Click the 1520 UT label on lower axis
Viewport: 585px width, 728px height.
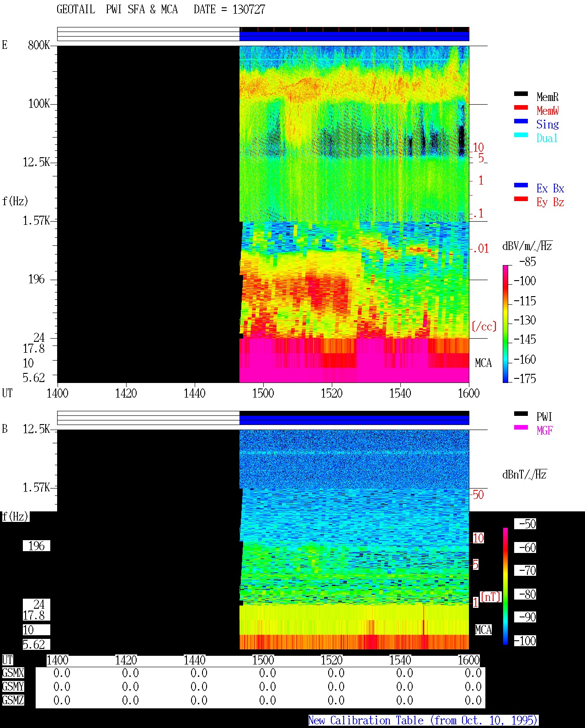tap(331, 660)
